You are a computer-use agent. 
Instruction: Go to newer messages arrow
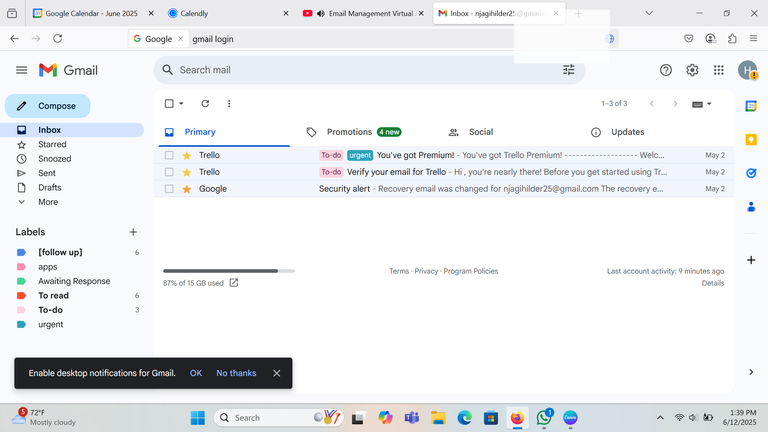point(651,103)
